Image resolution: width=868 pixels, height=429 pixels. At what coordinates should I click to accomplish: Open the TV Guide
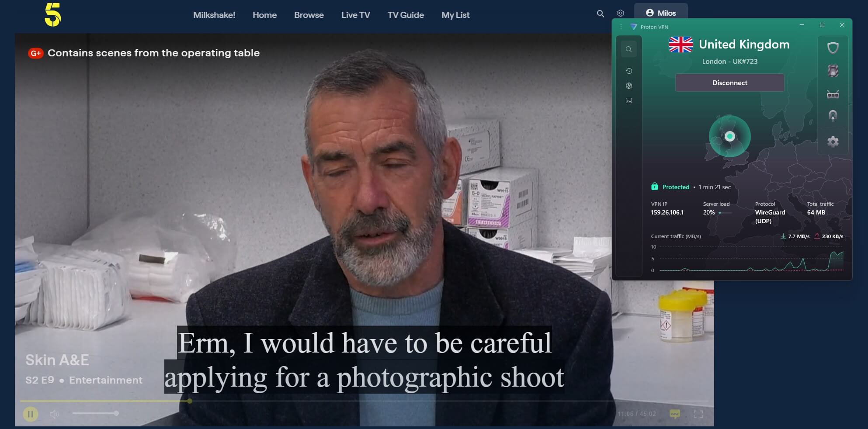point(406,15)
